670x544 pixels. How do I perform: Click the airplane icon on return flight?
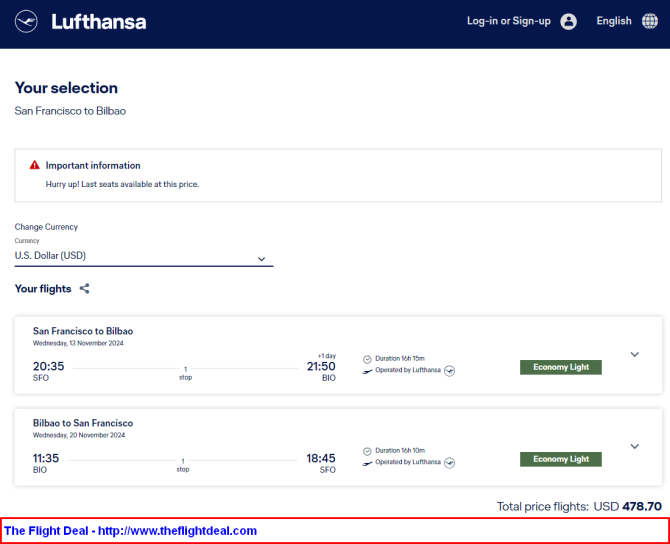tap(367, 463)
